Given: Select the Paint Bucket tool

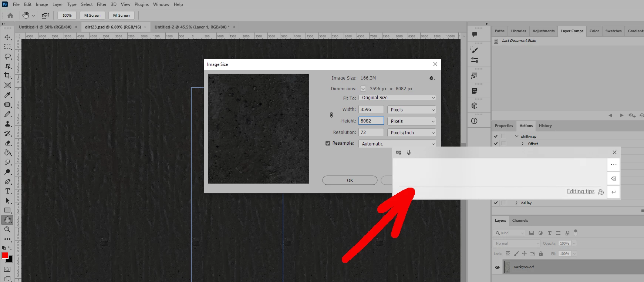Looking at the screenshot, I should (7, 152).
